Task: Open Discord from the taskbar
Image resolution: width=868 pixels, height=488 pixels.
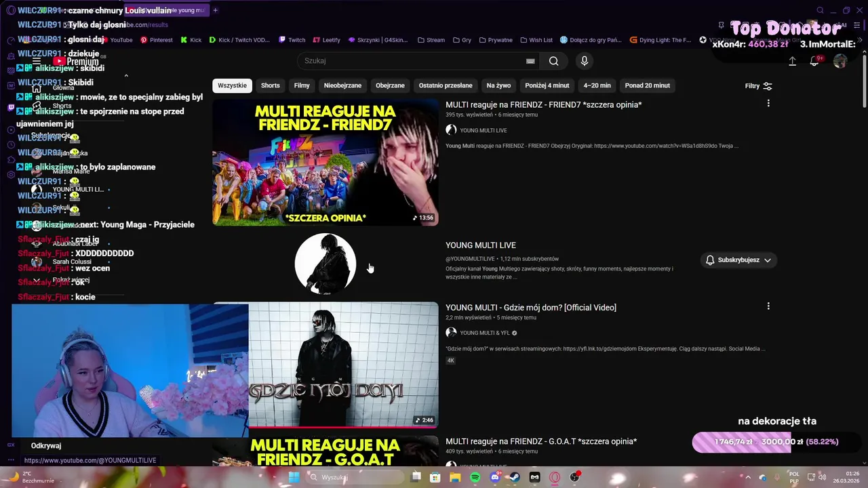Action: click(495, 477)
